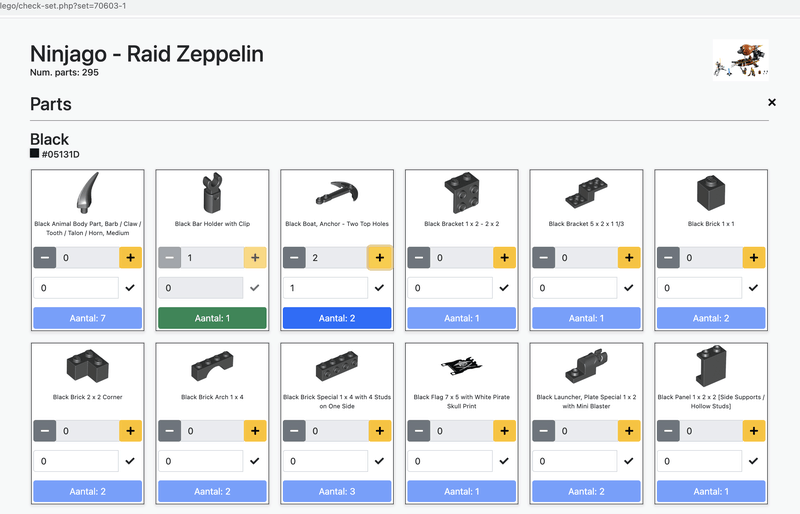
Task: Click plus button for Black Animal Body Part
Action: 131,258
